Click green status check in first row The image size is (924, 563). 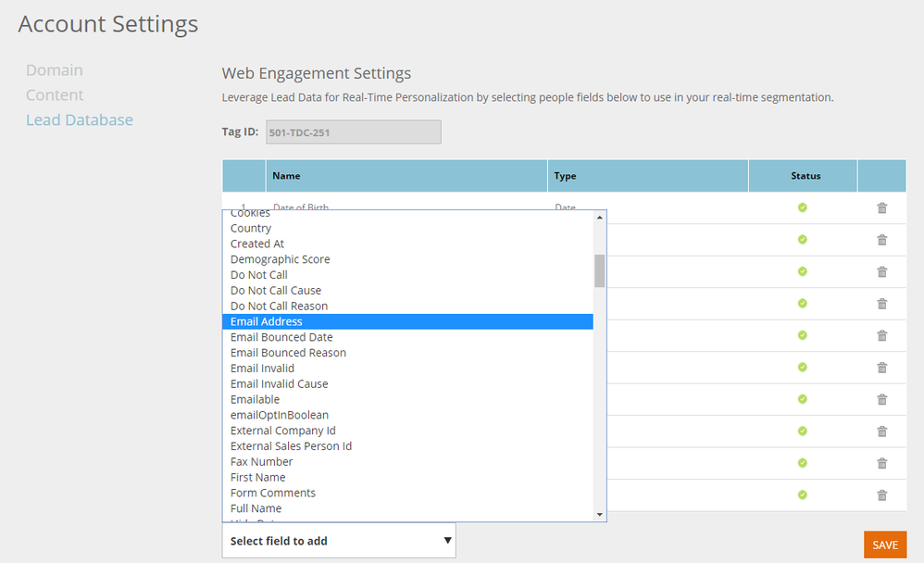coord(803,207)
